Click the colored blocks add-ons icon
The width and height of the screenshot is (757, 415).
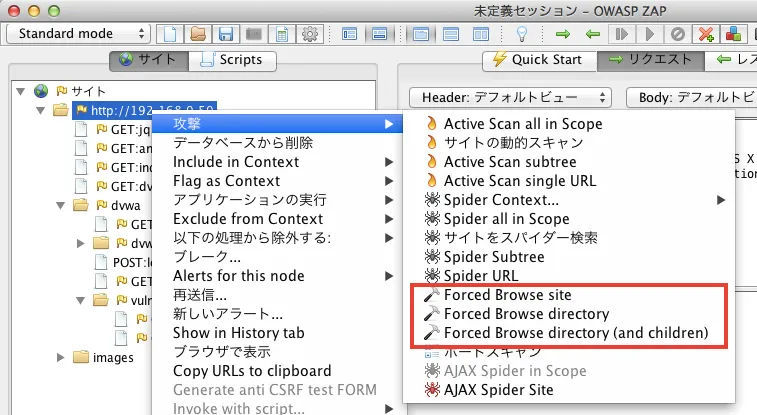[x=734, y=34]
